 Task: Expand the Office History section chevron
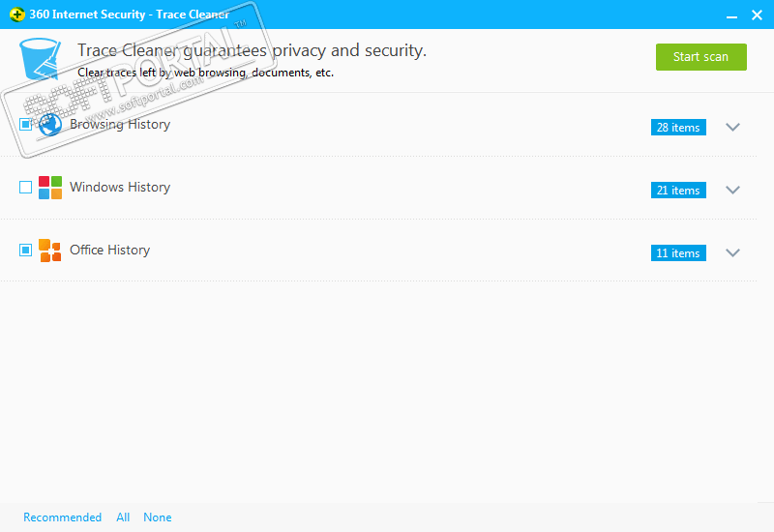(x=732, y=252)
